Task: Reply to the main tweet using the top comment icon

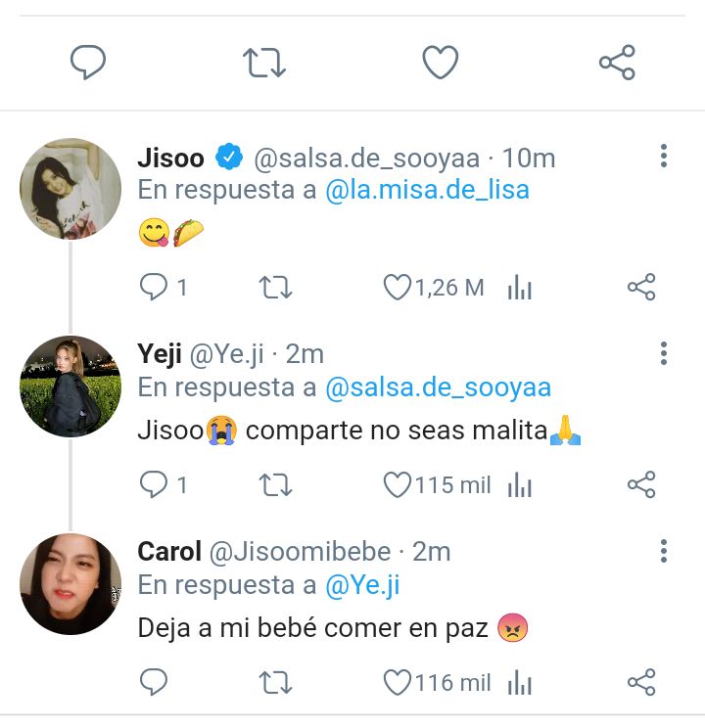Action: click(x=88, y=63)
